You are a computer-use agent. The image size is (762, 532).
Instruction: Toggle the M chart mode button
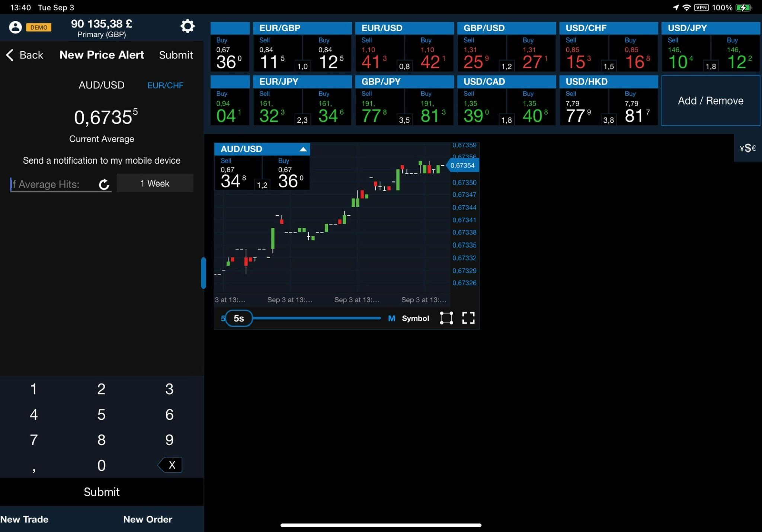click(391, 318)
